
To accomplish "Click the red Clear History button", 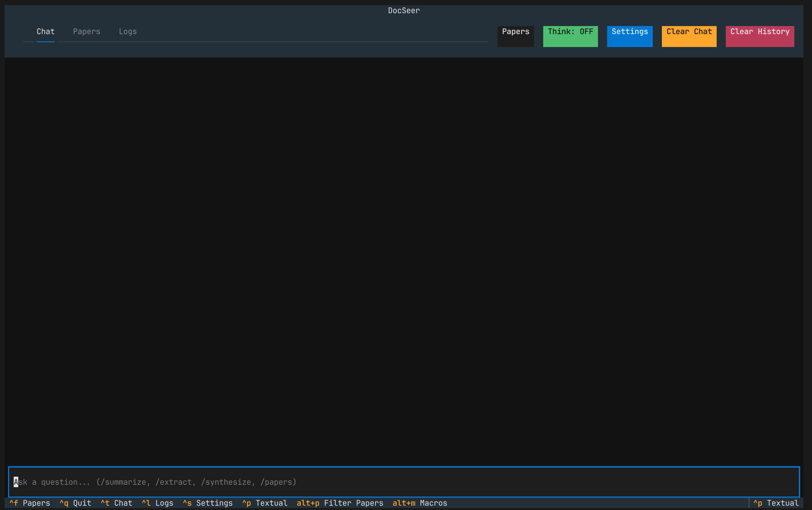I will click(x=760, y=37).
